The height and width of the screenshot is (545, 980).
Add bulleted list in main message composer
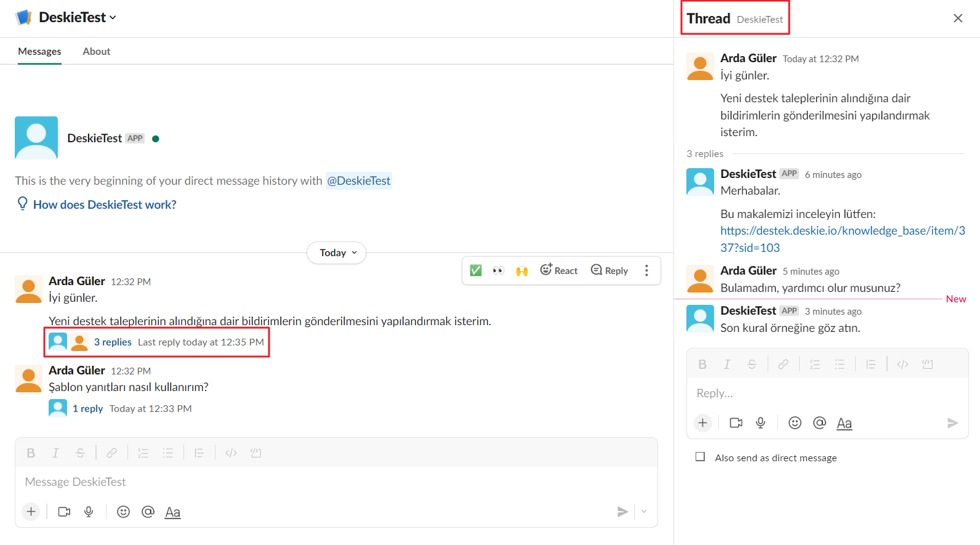pos(167,453)
